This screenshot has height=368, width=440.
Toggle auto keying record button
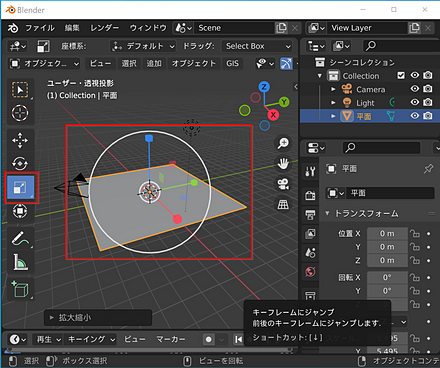coord(209,339)
